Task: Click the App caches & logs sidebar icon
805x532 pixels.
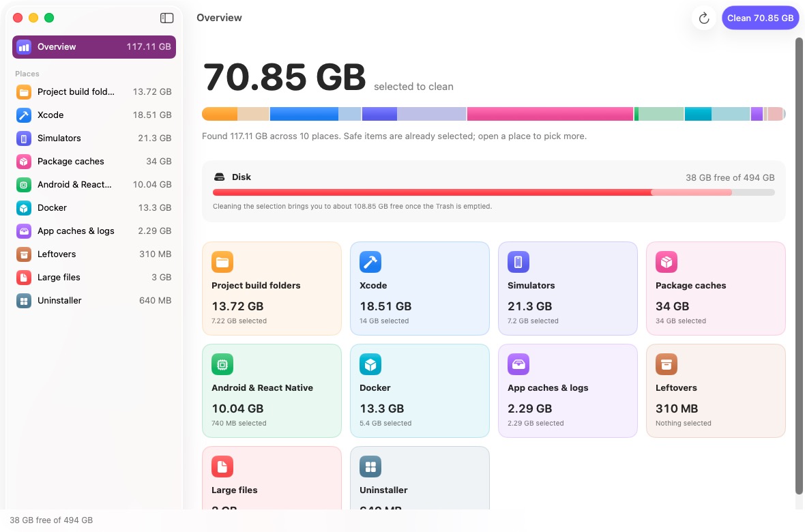Action: 24,231
